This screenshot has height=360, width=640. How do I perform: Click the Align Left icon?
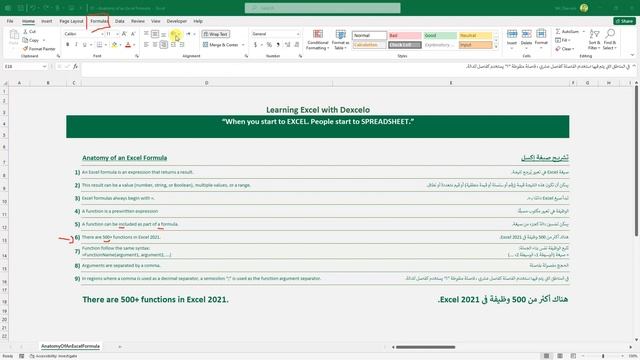146,44
